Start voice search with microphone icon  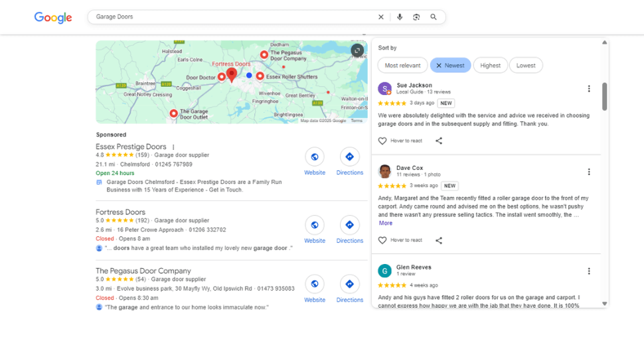pyautogui.click(x=400, y=17)
